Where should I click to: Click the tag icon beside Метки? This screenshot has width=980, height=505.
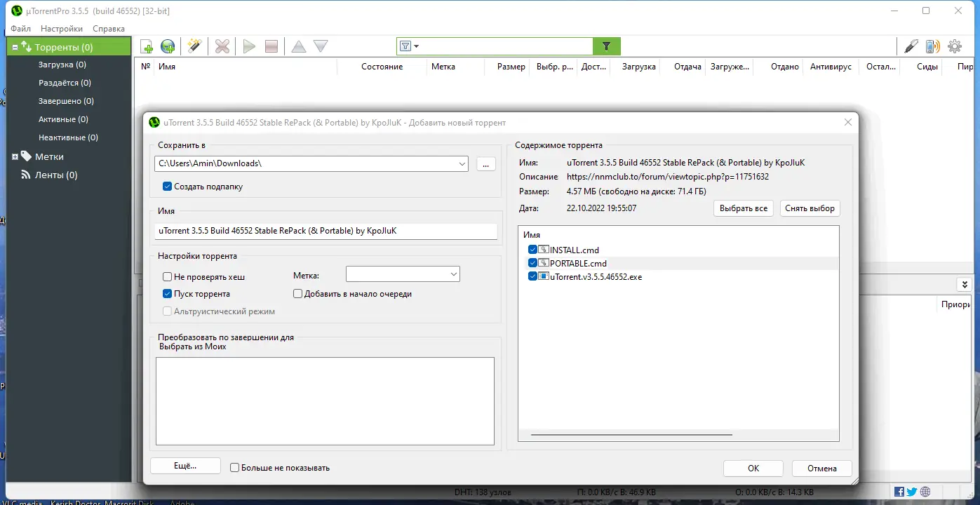(27, 156)
